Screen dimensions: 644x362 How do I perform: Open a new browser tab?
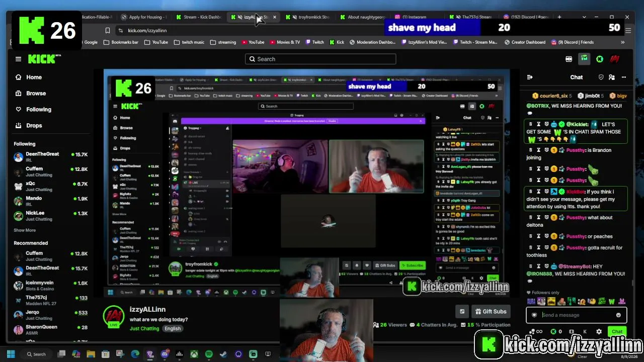(x=559, y=17)
